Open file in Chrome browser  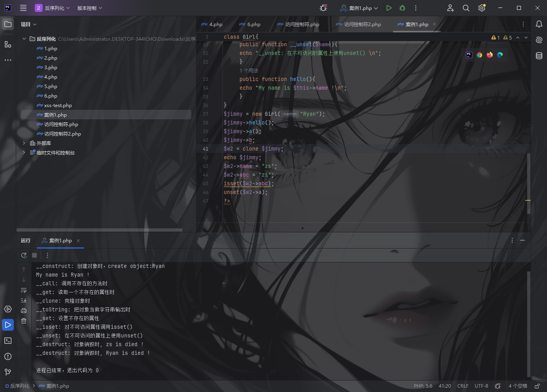[x=479, y=55]
